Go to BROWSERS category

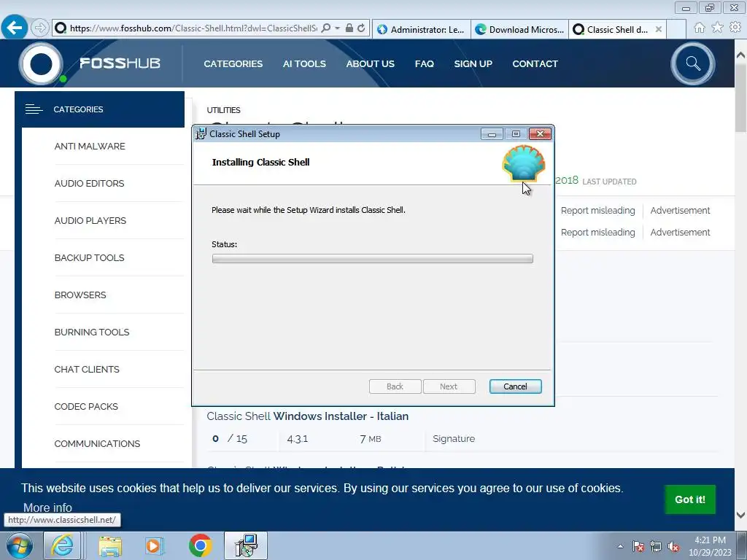coord(80,295)
